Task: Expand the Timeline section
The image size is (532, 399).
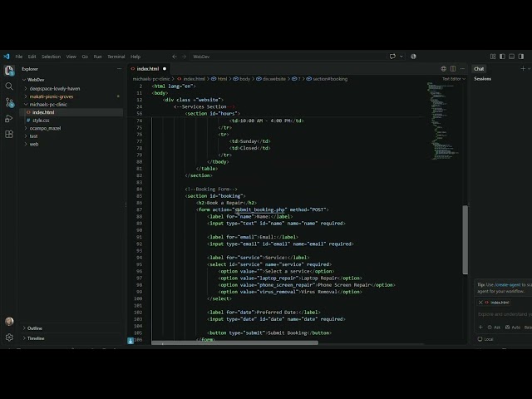Action: point(36,338)
